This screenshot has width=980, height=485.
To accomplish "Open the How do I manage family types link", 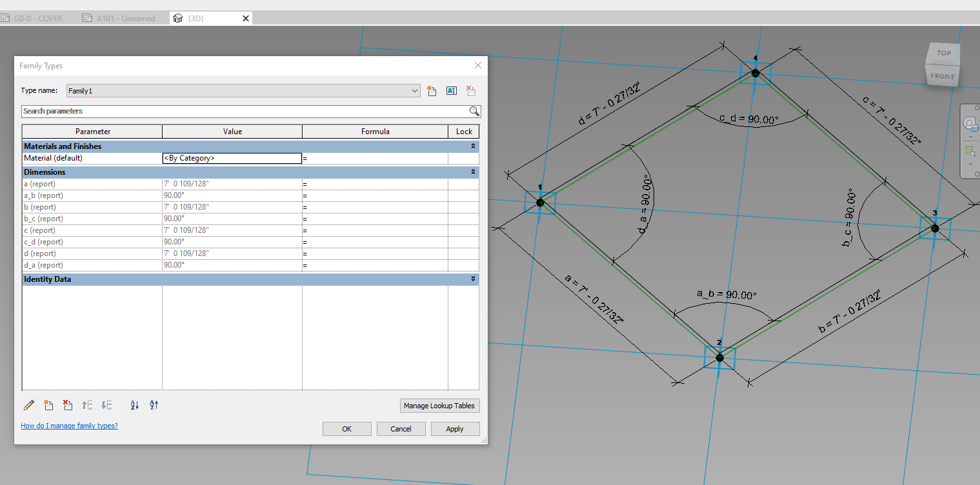I will (69, 426).
